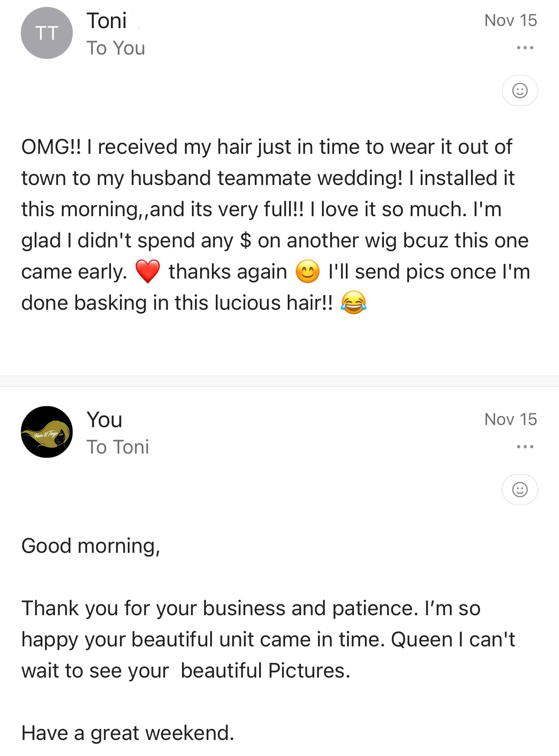559x756 pixels.
Task: Tap the "You" sender name
Action: [104, 420]
